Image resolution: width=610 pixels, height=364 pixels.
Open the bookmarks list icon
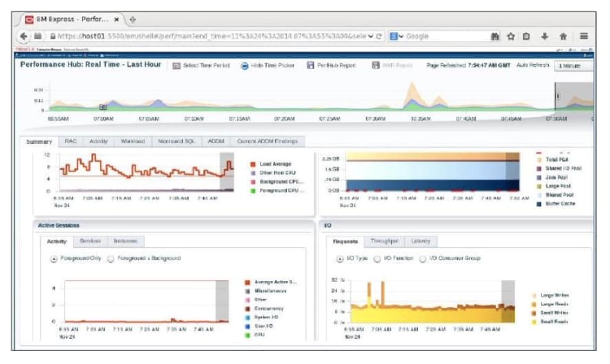(x=526, y=36)
